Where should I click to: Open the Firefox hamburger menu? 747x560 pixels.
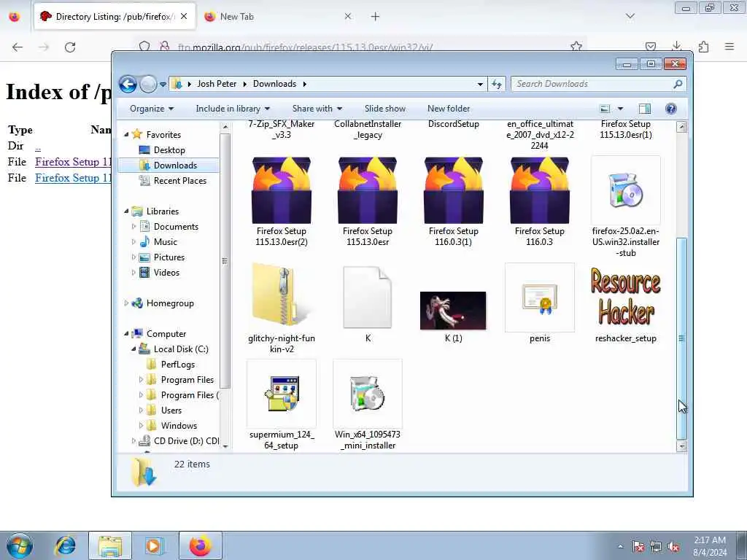(x=729, y=46)
